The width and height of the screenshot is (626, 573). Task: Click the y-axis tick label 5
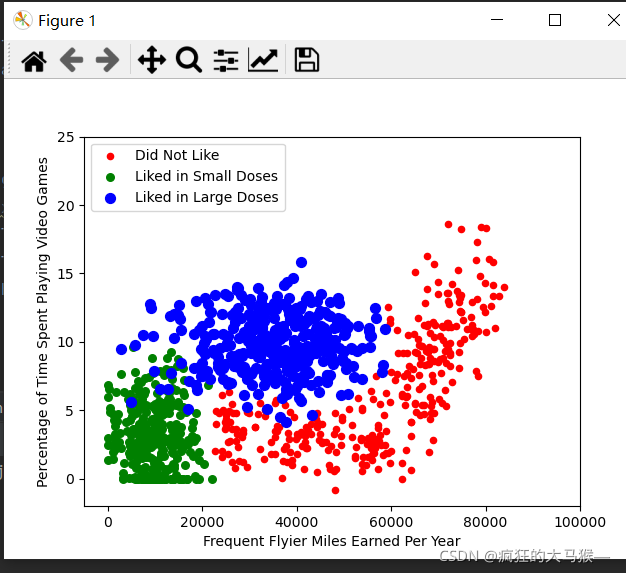70,411
